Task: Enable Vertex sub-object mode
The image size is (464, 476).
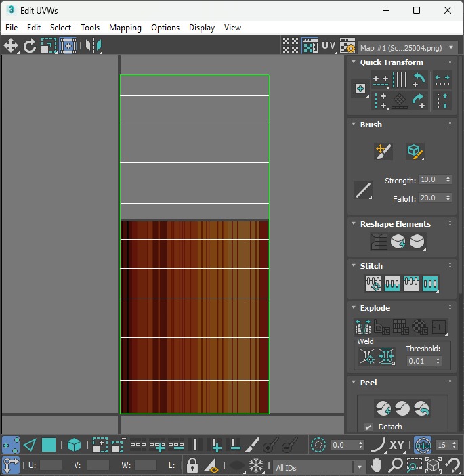Action: tap(11, 445)
